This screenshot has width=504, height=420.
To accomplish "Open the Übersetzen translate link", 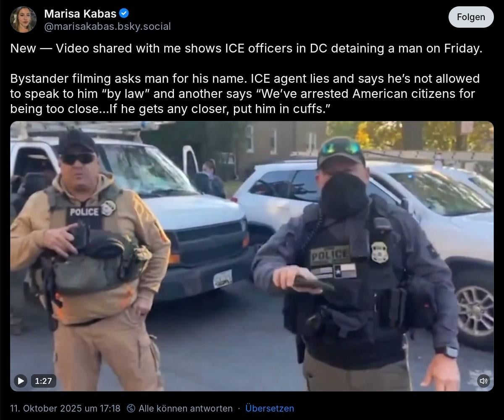I will coord(270,408).
